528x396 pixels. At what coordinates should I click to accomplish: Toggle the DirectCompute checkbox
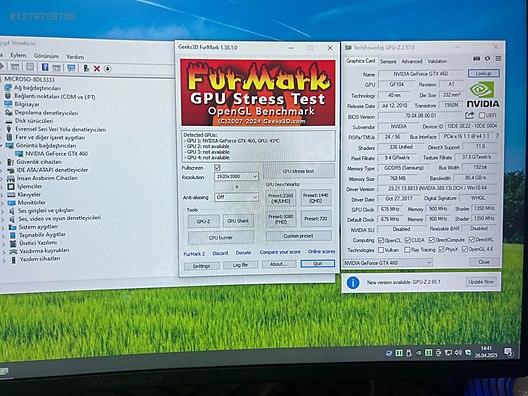tap(432, 240)
